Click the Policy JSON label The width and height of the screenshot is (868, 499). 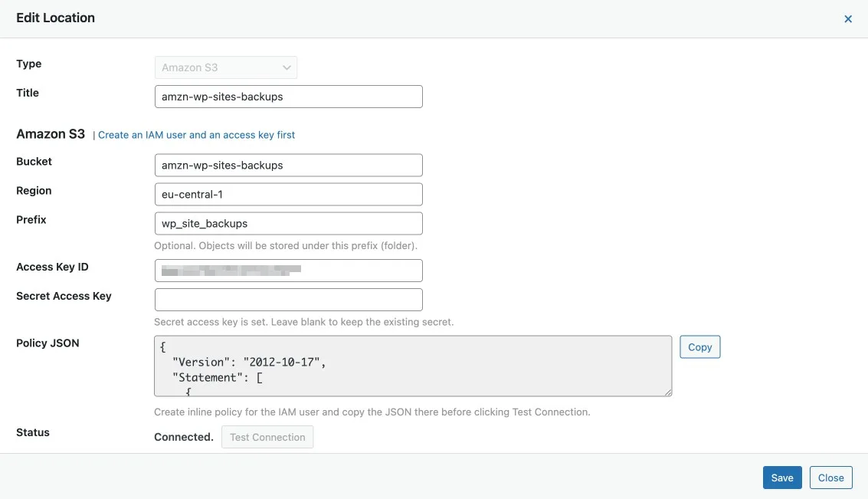coord(47,343)
